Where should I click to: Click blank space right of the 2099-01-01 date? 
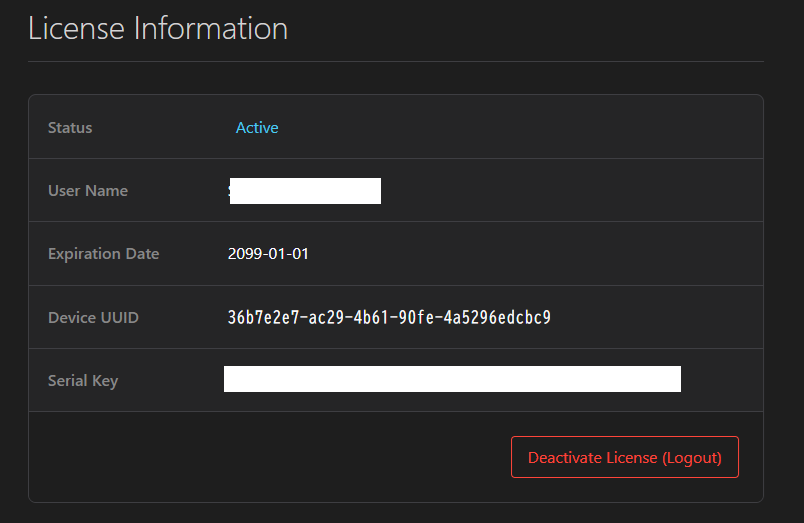(520, 254)
